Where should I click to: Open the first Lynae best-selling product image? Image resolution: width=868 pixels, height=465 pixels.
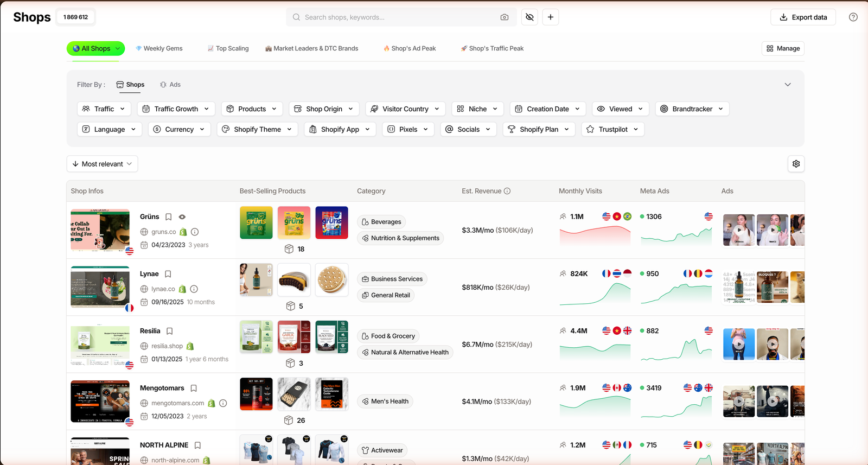click(x=256, y=279)
